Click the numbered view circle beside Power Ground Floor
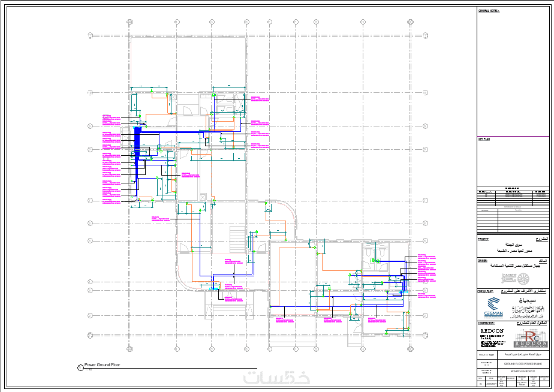 [x=80, y=367]
